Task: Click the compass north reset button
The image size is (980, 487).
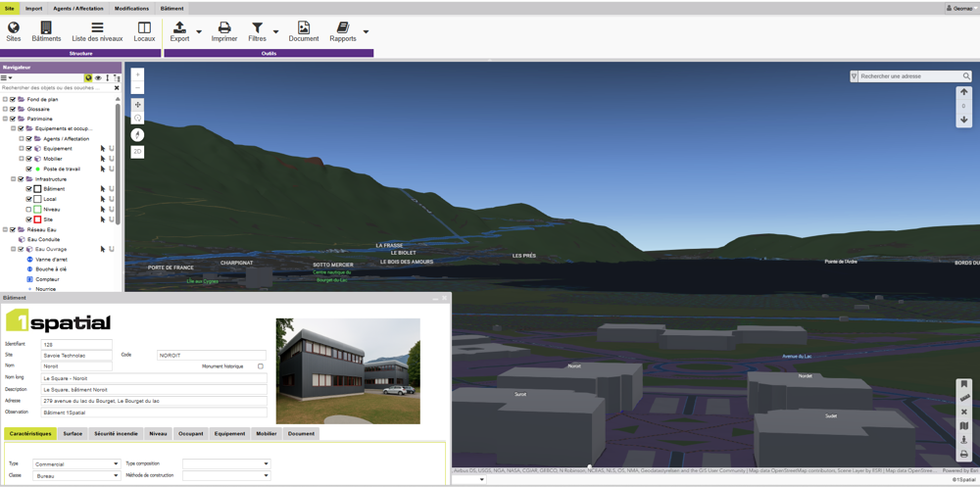Action: coord(137,134)
